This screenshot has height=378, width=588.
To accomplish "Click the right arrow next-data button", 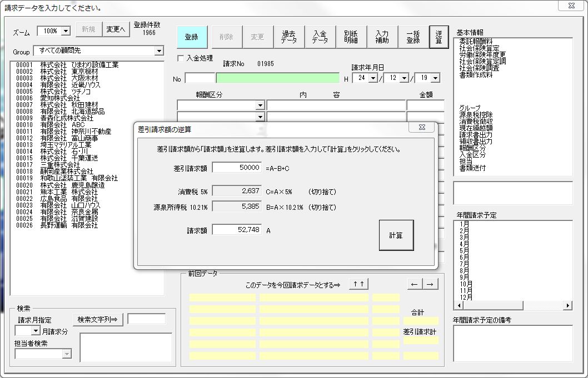I will [x=430, y=284].
